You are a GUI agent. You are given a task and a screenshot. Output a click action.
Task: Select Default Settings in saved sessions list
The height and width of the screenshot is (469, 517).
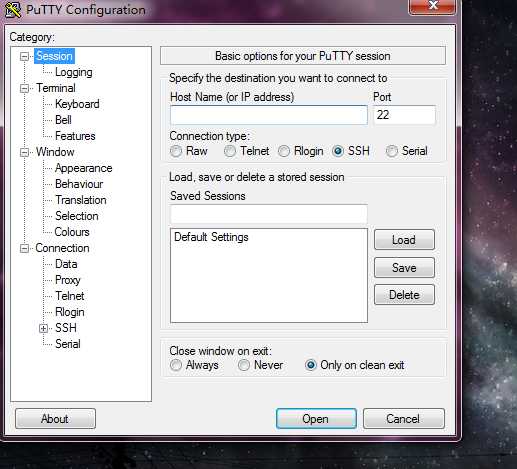click(211, 237)
